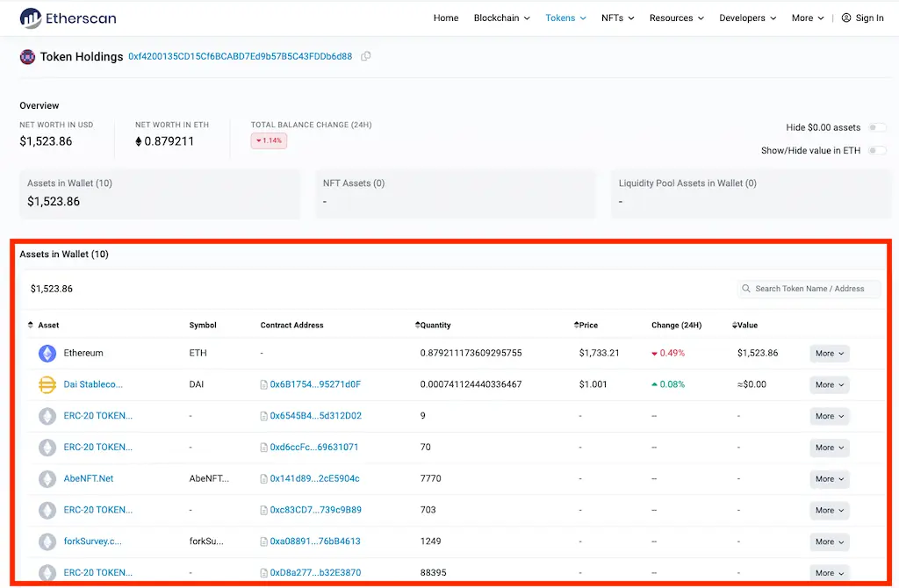Image resolution: width=899 pixels, height=588 pixels.
Task: Click the token icon beside quantity 9
Action: (47, 416)
